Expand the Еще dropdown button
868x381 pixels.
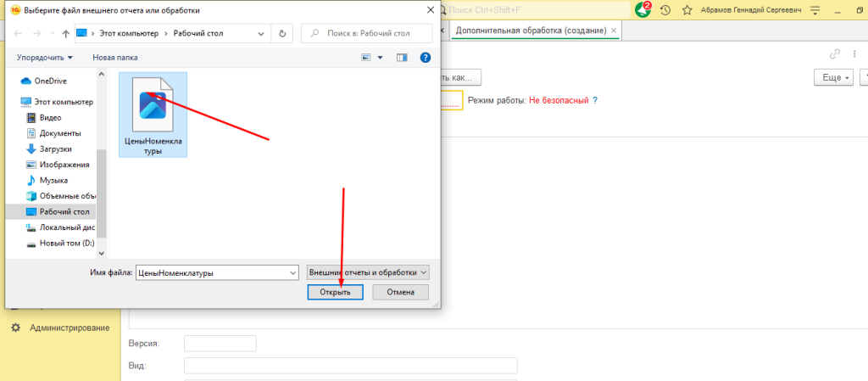pos(832,77)
